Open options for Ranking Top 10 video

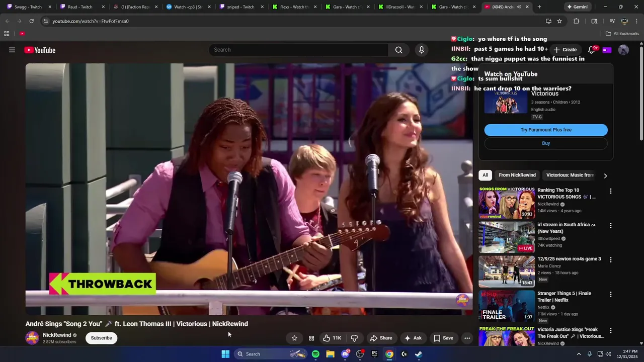click(x=610, y=191)
